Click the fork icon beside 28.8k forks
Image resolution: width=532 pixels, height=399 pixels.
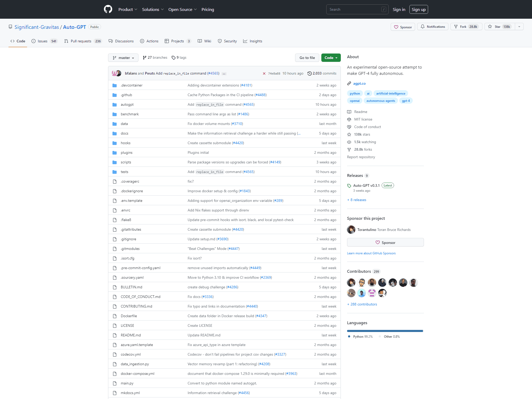click(349, 149)
